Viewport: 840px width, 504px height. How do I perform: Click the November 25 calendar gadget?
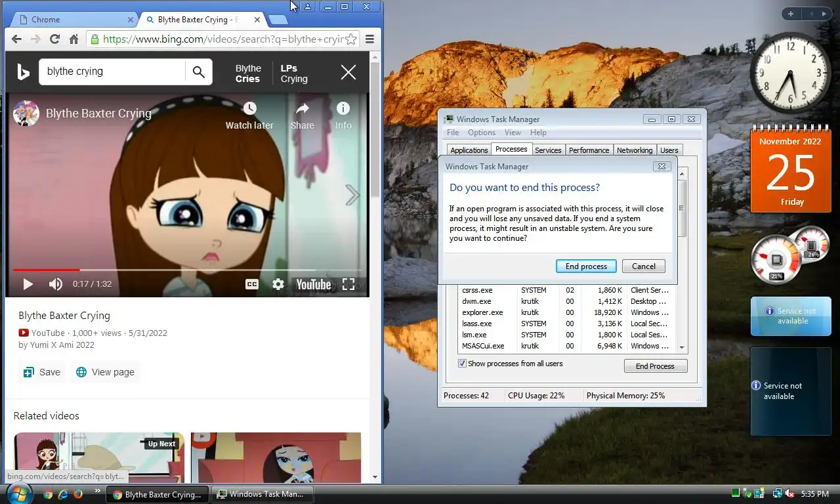791,170
